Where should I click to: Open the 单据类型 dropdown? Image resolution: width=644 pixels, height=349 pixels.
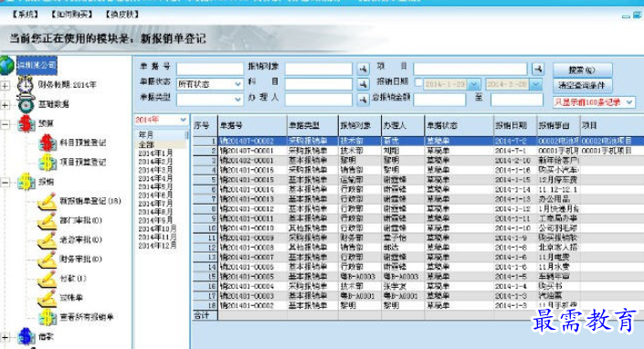238,100
